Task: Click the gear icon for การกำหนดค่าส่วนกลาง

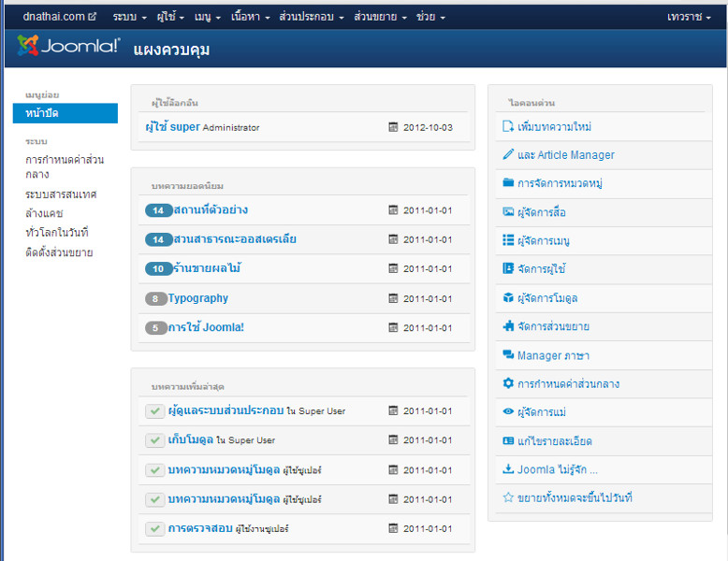Action: pos(508,383)
